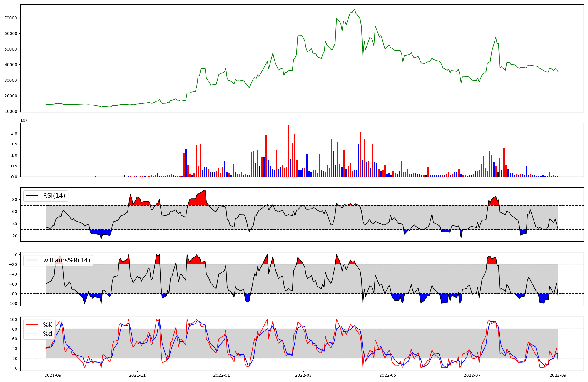Click the 2022-01 x-axis date label

pos(221,375)
